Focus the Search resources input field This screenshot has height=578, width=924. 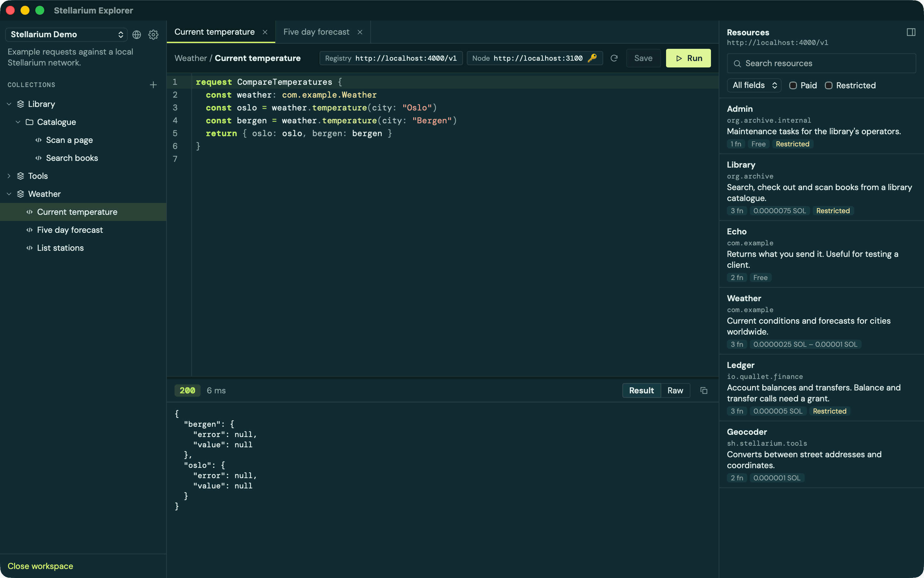(x=821, y=64)
